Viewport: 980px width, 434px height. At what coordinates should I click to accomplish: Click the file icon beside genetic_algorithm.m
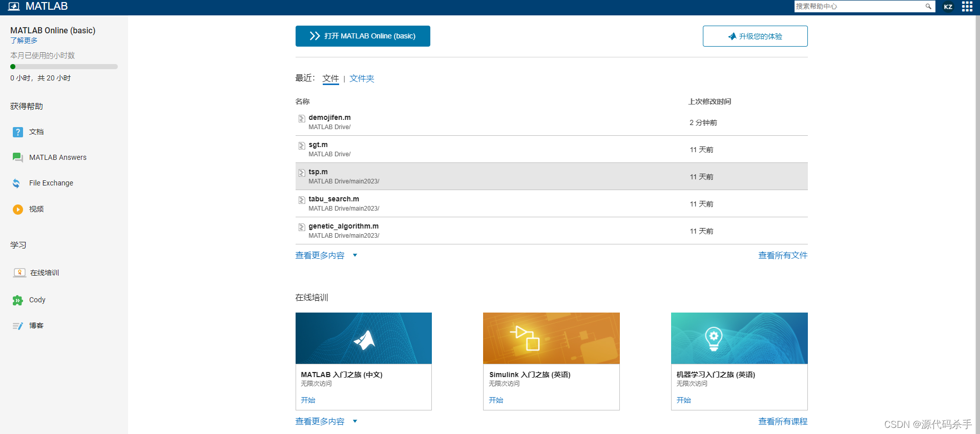(302, 227)
